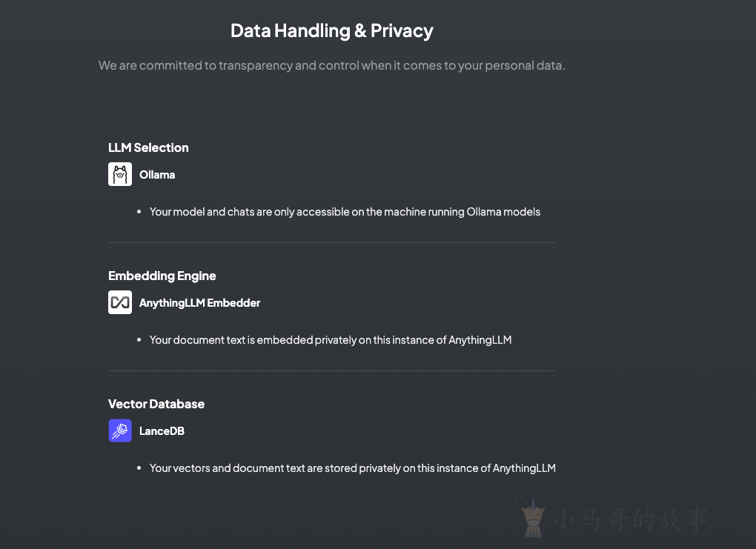
Task: Click the Vector Database section heading
Action: [x=156, y=404]
